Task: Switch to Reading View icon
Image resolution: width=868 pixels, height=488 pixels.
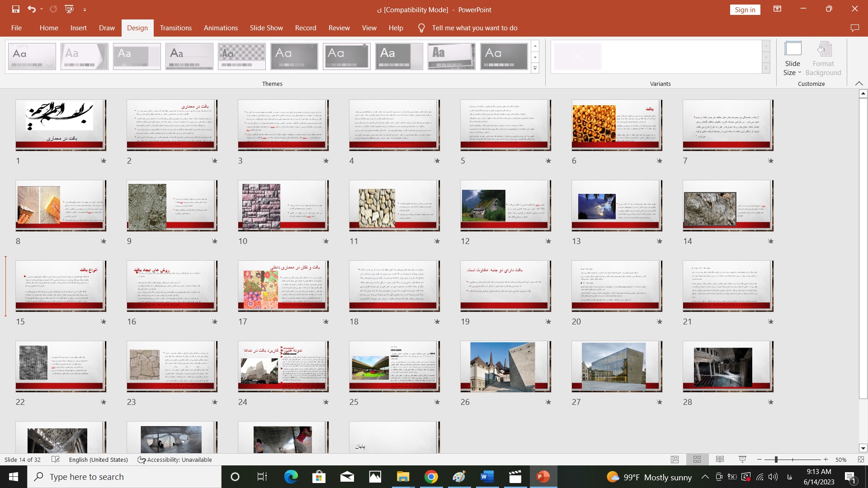Action: tap(720, 460)
